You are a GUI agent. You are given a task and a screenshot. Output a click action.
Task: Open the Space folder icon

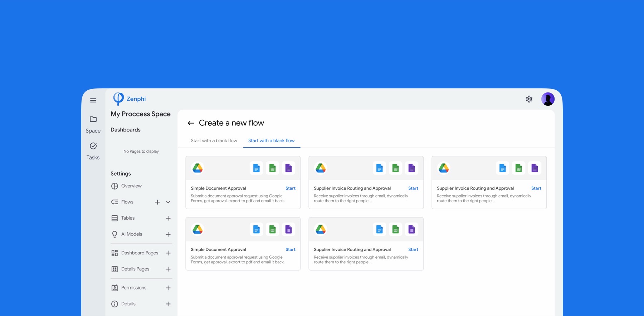(93, 119)
